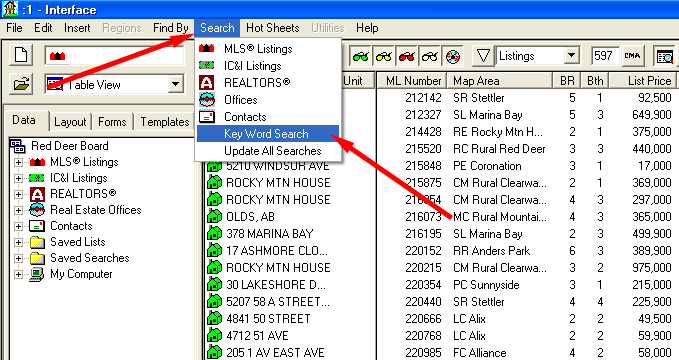Expand the MLS® Listings tree node
The image size is (679, 360).
(18, 162)
